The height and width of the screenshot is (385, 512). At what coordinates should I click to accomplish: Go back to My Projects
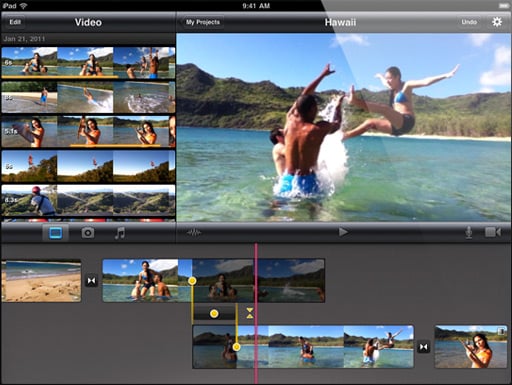point(202,22)
